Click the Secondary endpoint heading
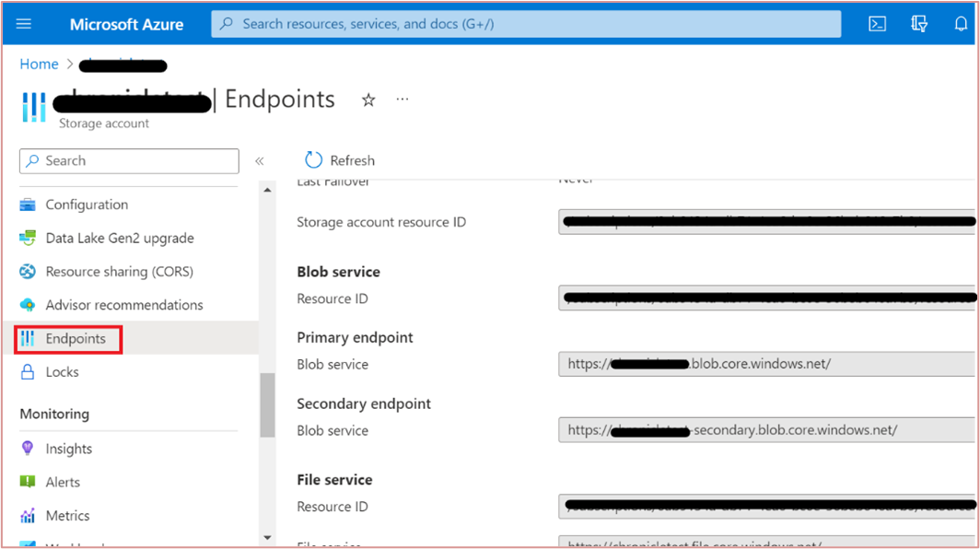 364,404
